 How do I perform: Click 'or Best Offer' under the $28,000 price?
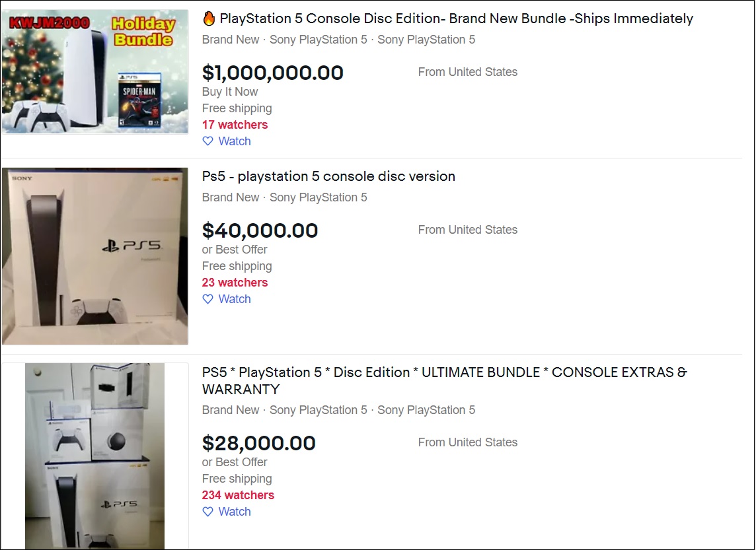(x=235, y=462)
